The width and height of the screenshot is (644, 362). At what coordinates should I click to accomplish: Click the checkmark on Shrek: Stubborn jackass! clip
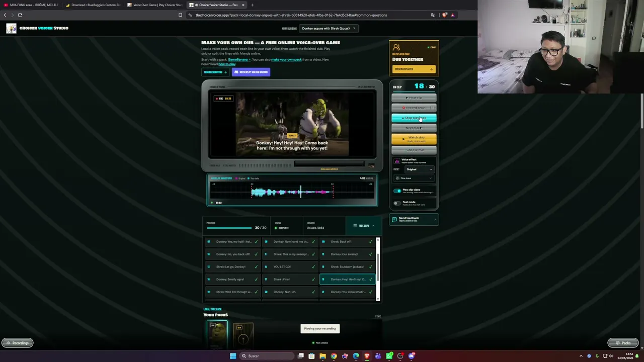tap(371, 267)
